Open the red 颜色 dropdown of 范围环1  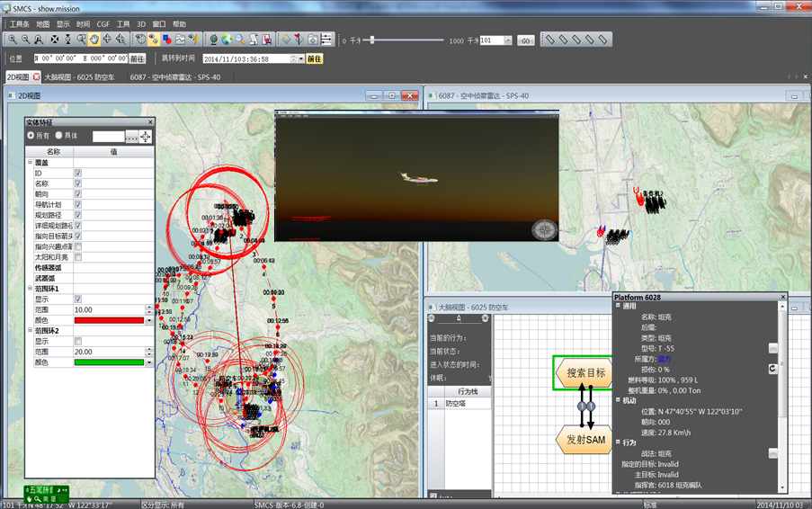[148, 319]
